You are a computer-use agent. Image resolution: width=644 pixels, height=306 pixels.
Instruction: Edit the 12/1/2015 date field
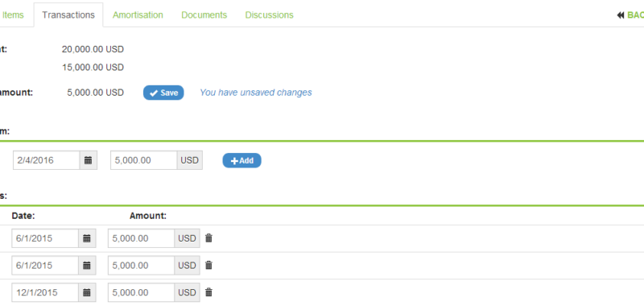click(45, 292)
